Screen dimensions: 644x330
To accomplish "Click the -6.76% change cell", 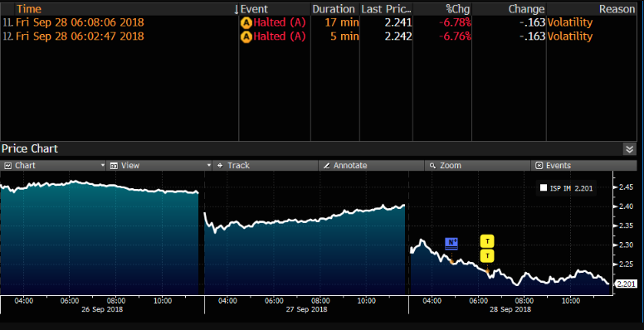I will click(455, 36).
